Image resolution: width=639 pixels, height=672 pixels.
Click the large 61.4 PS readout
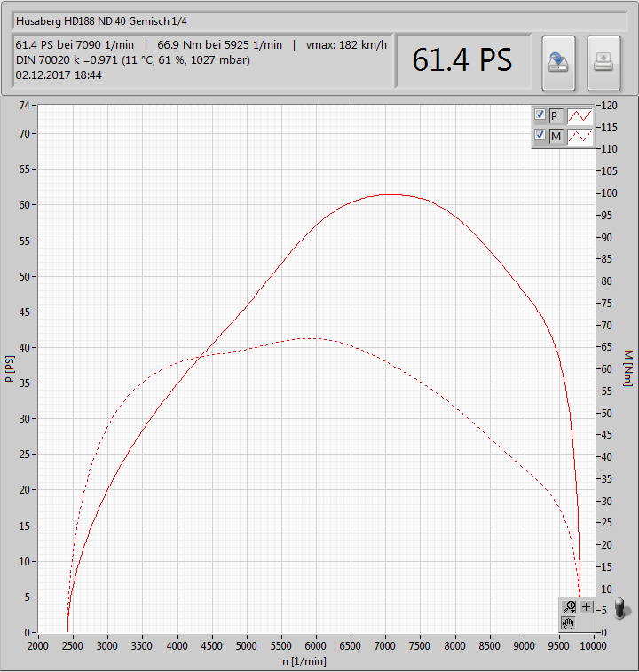pos(462,60)
